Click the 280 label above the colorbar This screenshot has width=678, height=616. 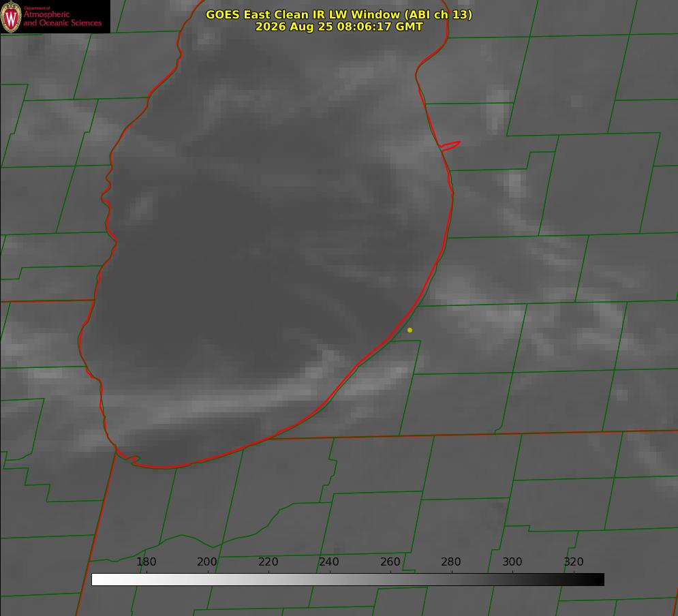pyautogui.click(x=451, y=561)
